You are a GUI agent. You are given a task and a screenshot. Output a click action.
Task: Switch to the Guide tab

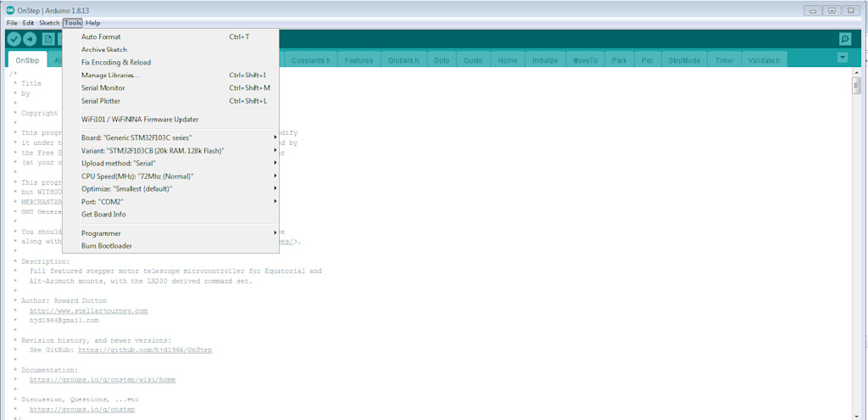pos(473,60)
